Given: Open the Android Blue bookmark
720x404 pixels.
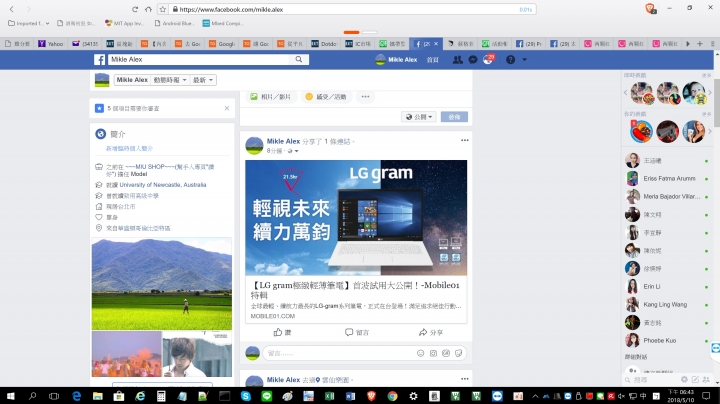Looking at the screenshot, I should pyautogui.click(x=174, y=23).
